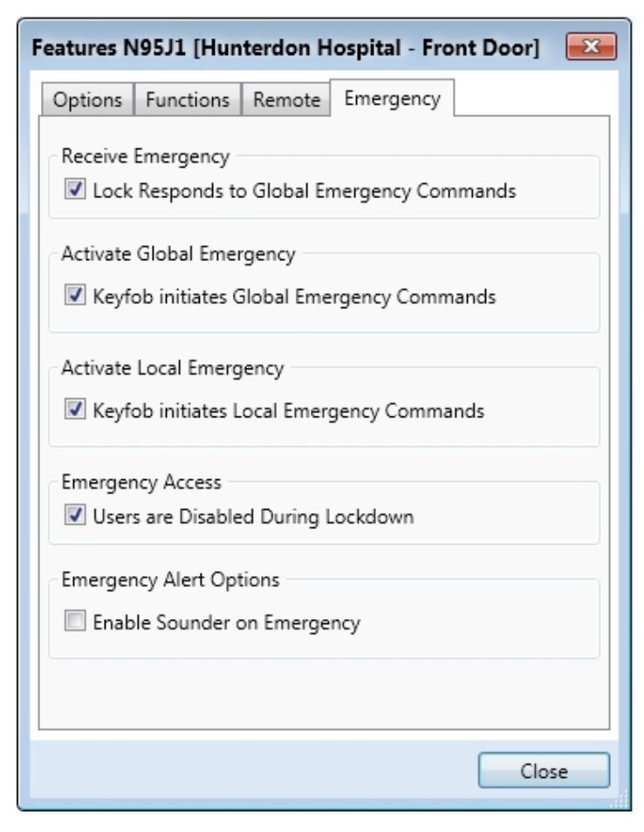
Task: Disable Keyfob initiates Local Emergency Commands checkbox
Action: point(75,409)
